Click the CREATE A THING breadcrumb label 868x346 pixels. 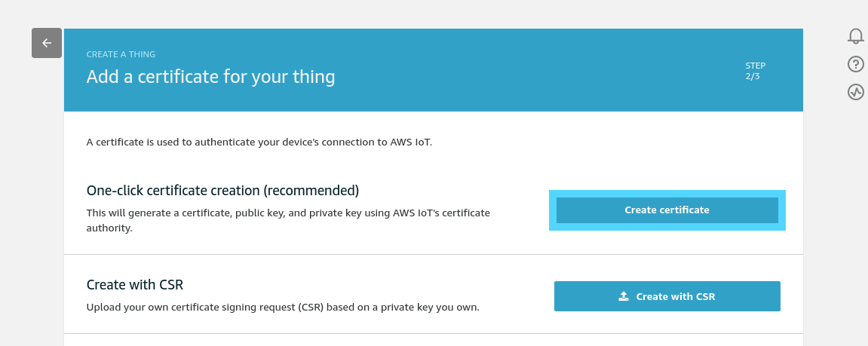(x=121, y=54)
